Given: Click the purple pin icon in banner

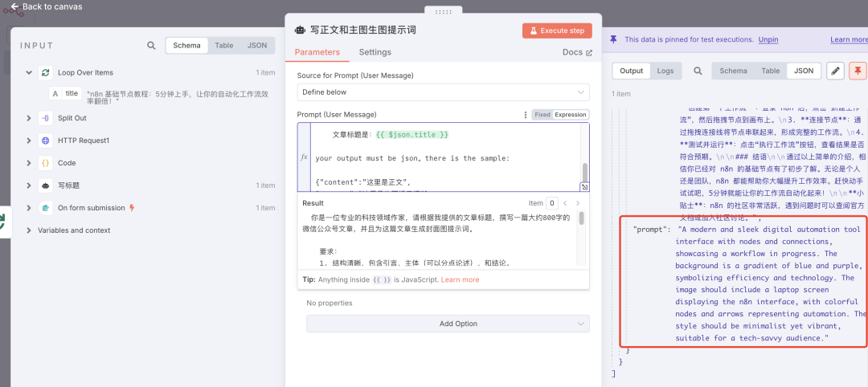Looking at the screenshot, I should (x=612, y=40).
